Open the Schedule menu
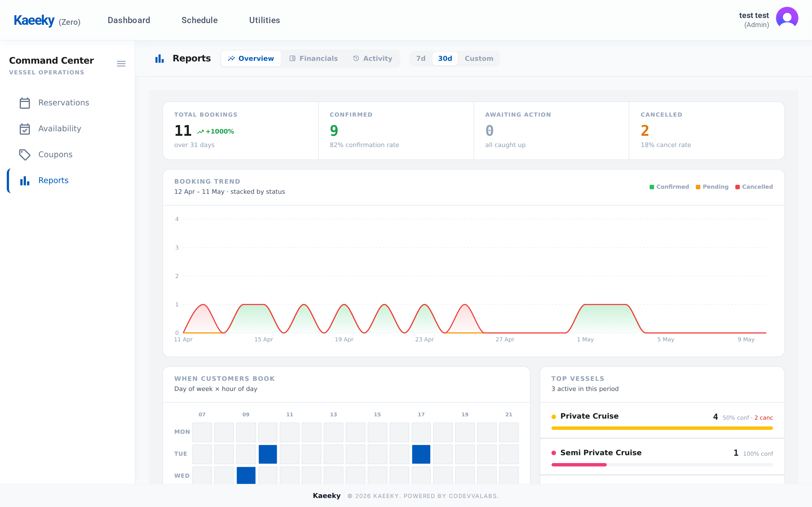 click(x=200, y=20)
